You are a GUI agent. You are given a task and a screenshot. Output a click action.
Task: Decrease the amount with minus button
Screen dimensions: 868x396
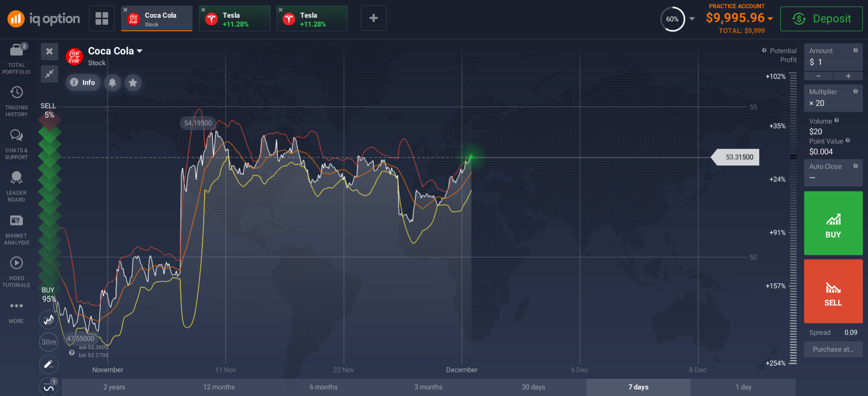tap(819, 76)
